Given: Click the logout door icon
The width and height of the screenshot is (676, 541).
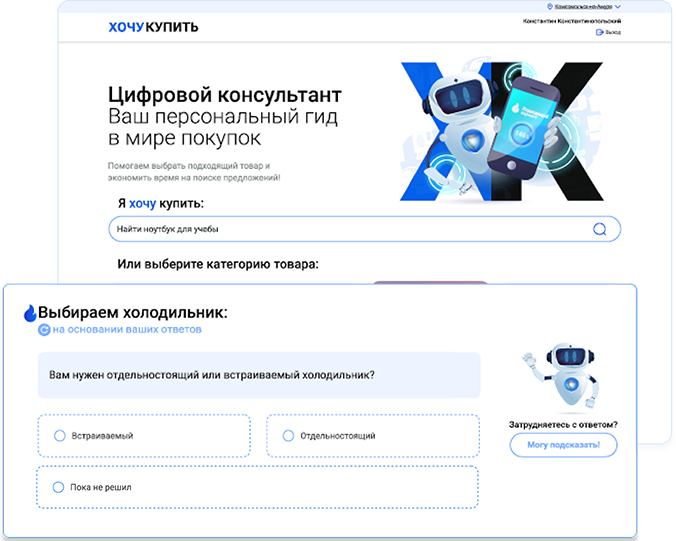Looking at the screenshot, I should [x=599, y=32].
